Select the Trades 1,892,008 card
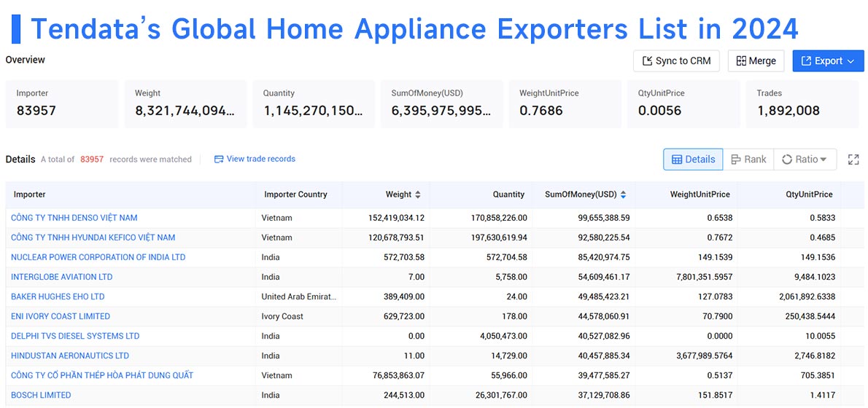Viewport: 868px width, 408px height. coord(802,104)
